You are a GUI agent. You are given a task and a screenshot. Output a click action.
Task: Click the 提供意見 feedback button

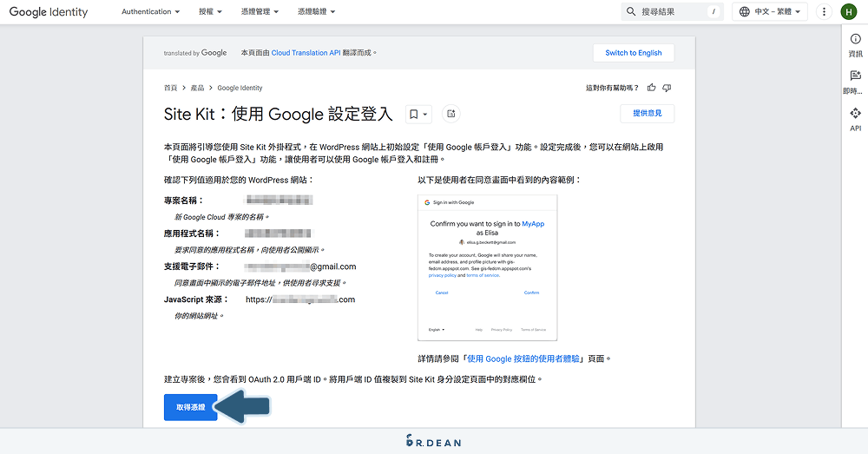pyautogui.click(x=648, y=114)
